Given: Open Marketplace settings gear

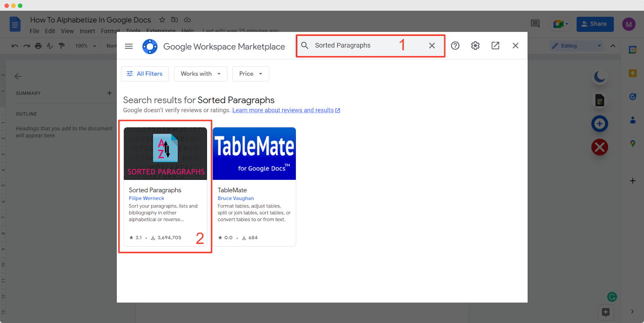Looking at the screenshot, I should (475, 46).
